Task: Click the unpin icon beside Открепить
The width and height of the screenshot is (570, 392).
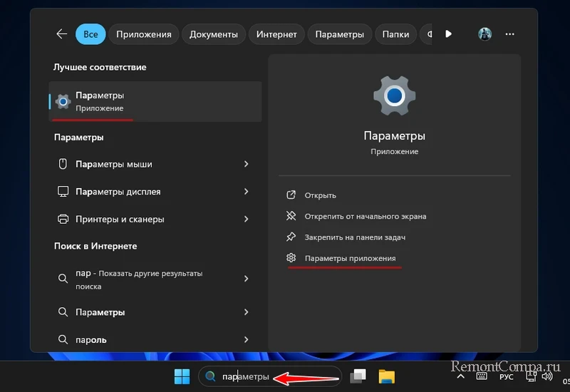Action: [291, 216]
